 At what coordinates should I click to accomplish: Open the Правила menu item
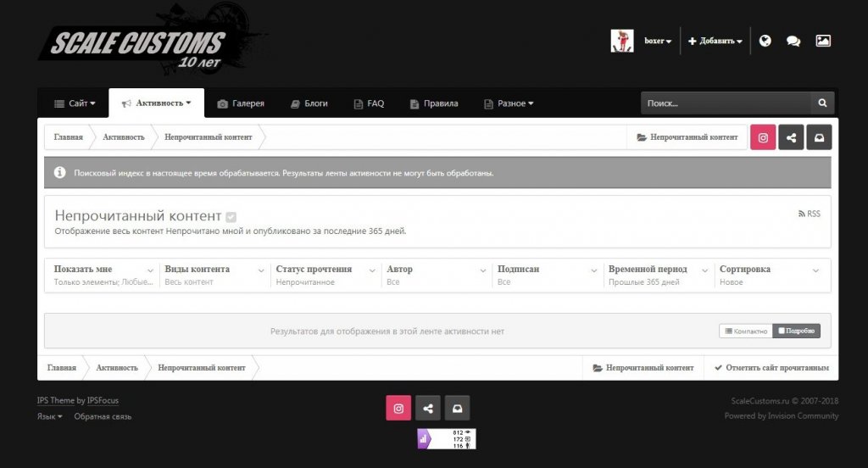pyautogui.click(x=434, y=103)
